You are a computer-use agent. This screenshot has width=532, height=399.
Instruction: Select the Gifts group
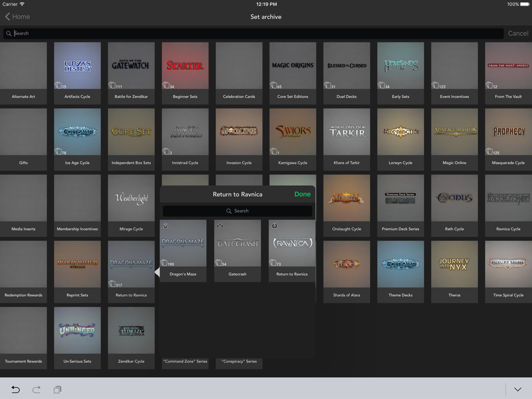pyautogui.click(x=23, y=139)
